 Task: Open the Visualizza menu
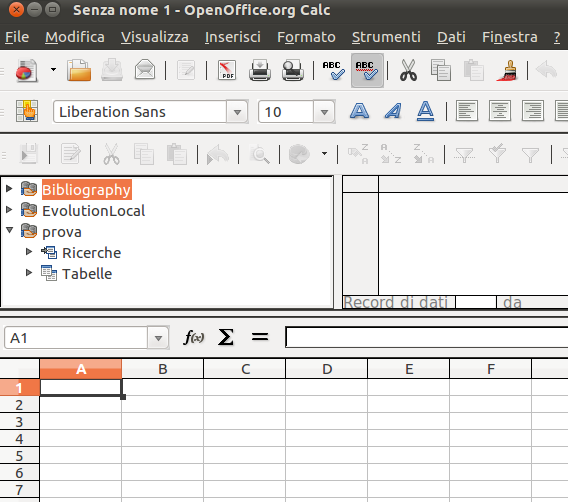click(x=155, y=37)
